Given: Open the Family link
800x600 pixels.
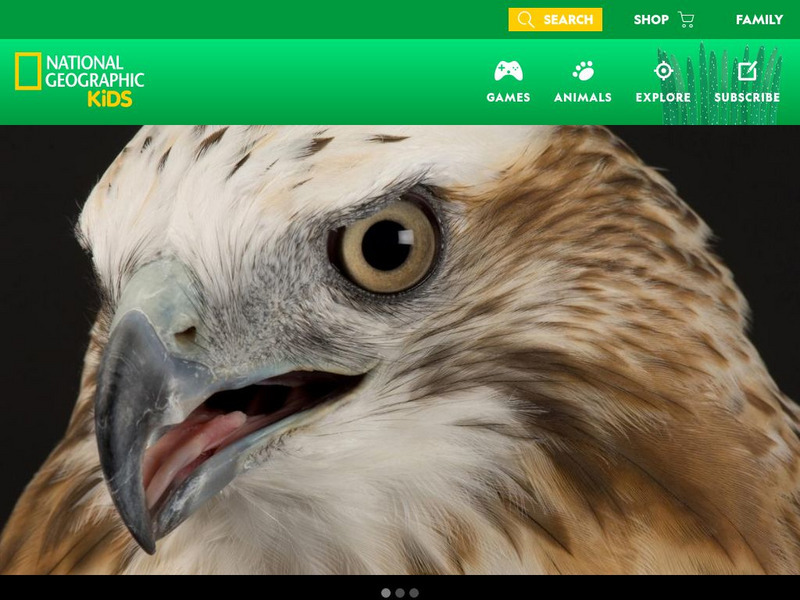Looking at the screenshot, I should [x=759, y=19].
